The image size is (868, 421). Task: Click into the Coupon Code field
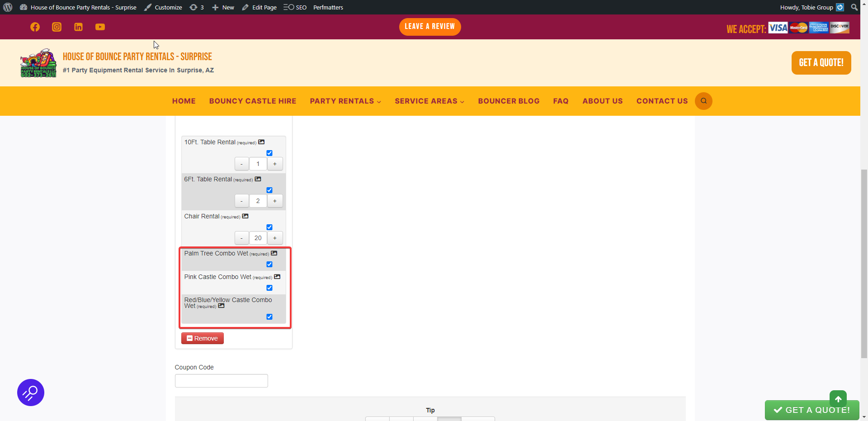222,381
